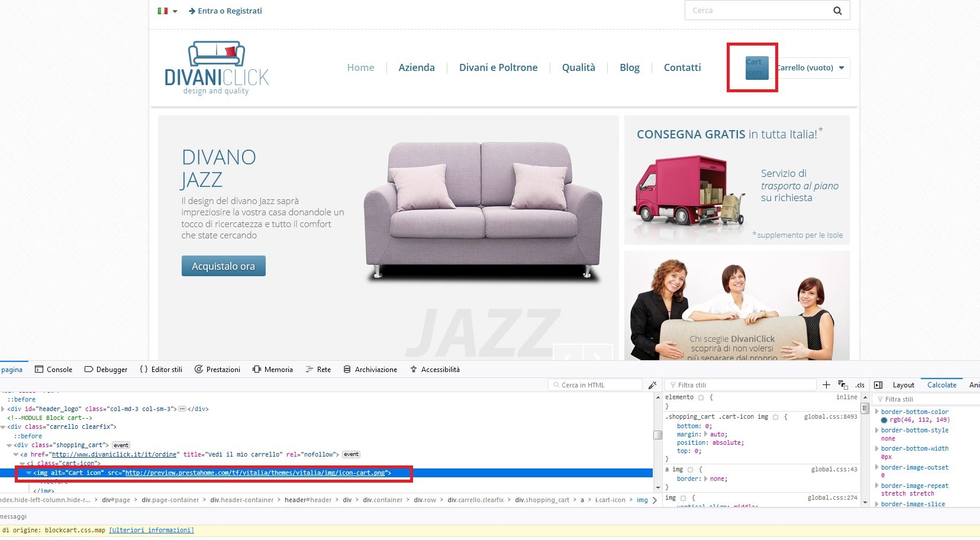
Task: Open the Azienda menu item
Action: point(417,67)
